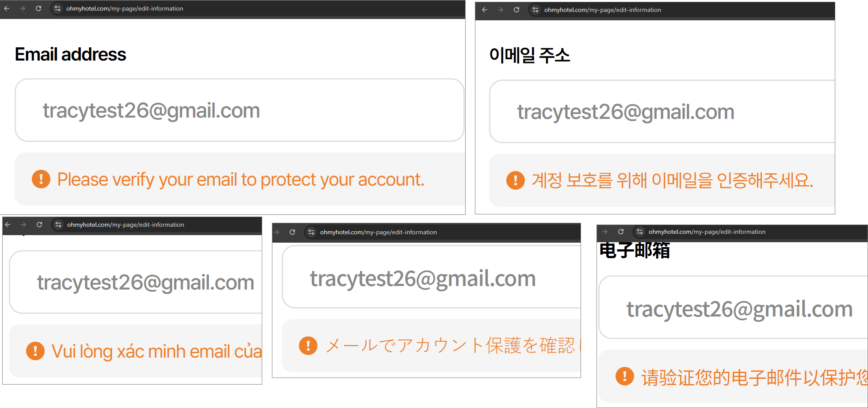Go back in the Korean-language window
The width and height of the screenshot is (868, 408).
point(485,10)
